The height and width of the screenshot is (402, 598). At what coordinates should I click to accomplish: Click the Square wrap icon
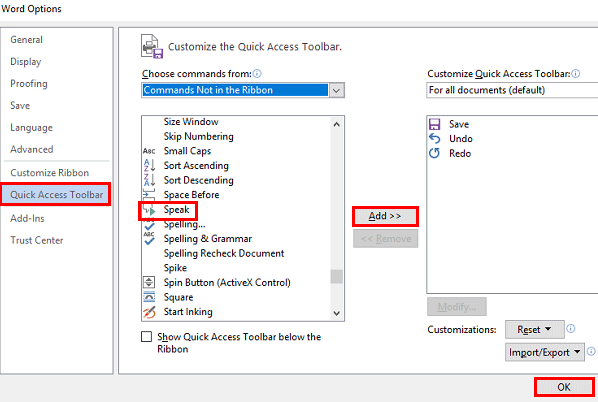point(149,297)
